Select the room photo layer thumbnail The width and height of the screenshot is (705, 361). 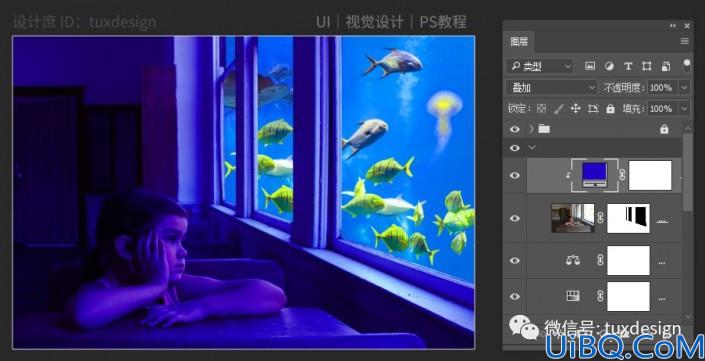click(x=573, y=218)
